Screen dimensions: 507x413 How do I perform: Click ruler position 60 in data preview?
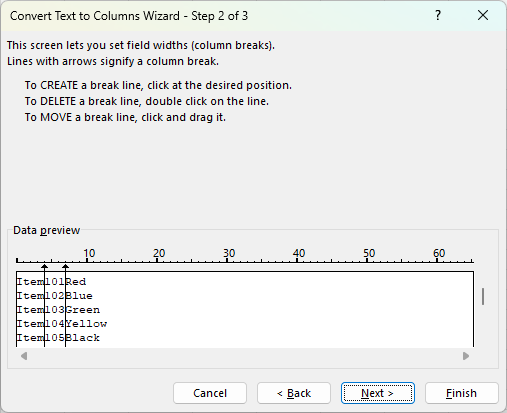click(439, 253)
